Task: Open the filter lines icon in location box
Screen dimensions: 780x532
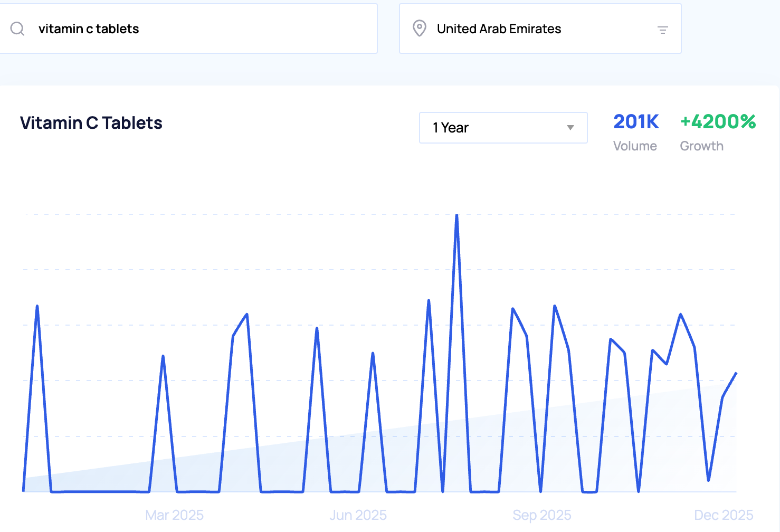Action: point(663,30)
